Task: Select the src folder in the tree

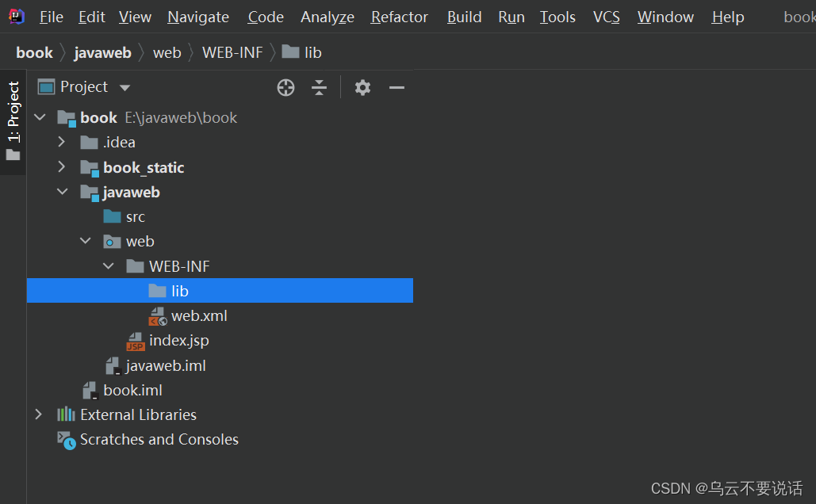Action: [x=135, y=217]
